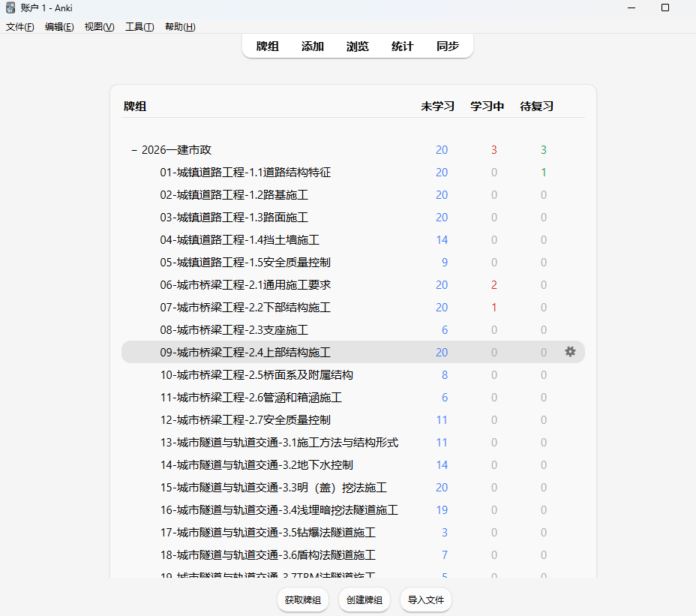Open deck 18-城市隧道与轨道交通-3.6盾构法隧道施工

point(268,555)
